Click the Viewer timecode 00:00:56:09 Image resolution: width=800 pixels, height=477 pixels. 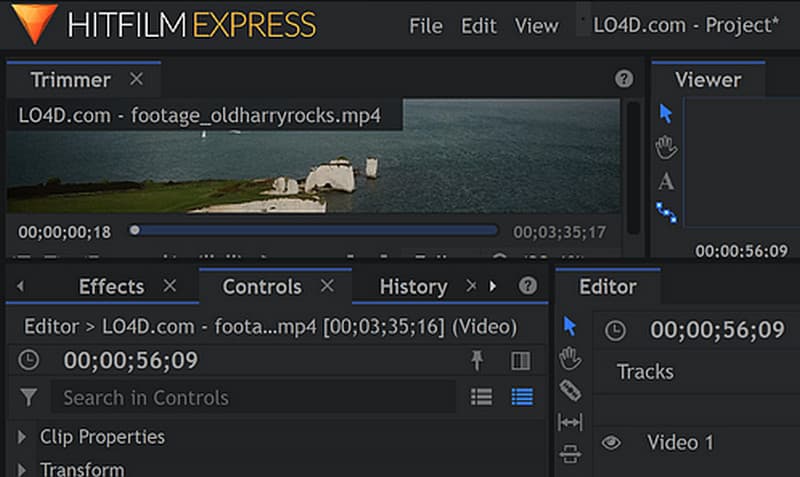(741, 251)
